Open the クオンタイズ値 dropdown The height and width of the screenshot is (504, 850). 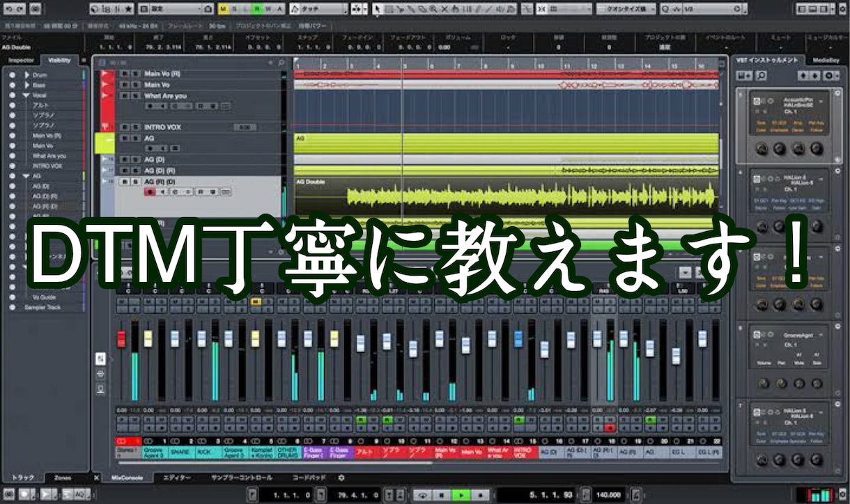pos(625,9)
